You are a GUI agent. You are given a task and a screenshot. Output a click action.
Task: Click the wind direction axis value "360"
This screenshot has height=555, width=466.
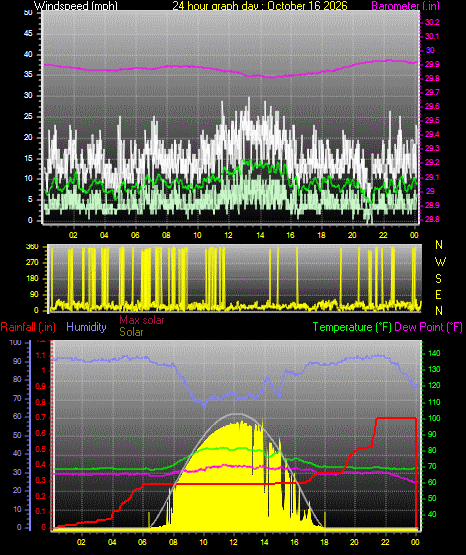(32, 247)
